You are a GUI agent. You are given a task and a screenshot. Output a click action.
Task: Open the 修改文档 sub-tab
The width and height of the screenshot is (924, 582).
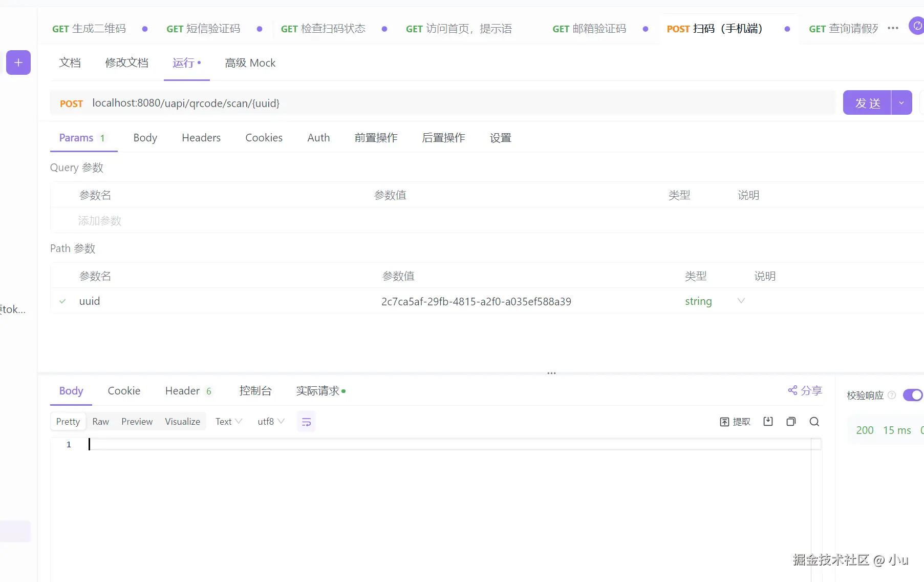pyautogui.click(x=127, y=63)
